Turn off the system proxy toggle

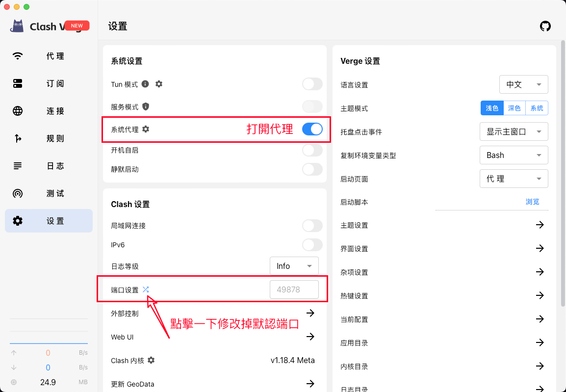point(312,129)
